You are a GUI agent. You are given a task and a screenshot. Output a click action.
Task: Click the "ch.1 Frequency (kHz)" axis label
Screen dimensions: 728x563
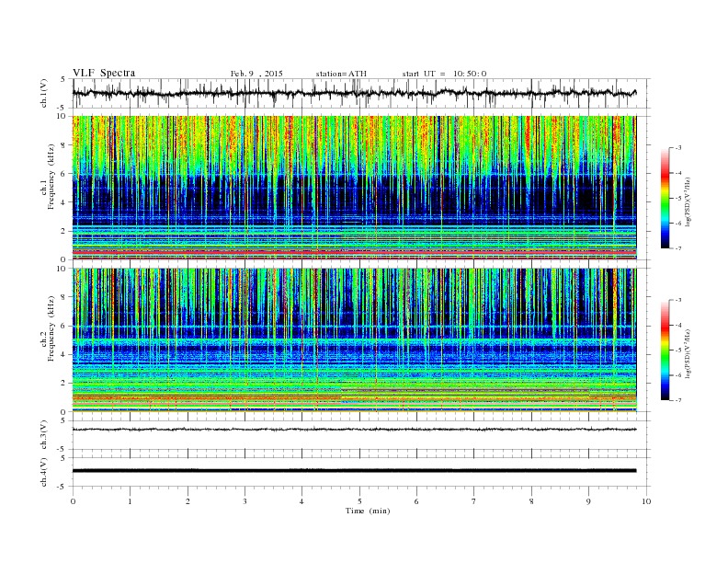(49, 177)
